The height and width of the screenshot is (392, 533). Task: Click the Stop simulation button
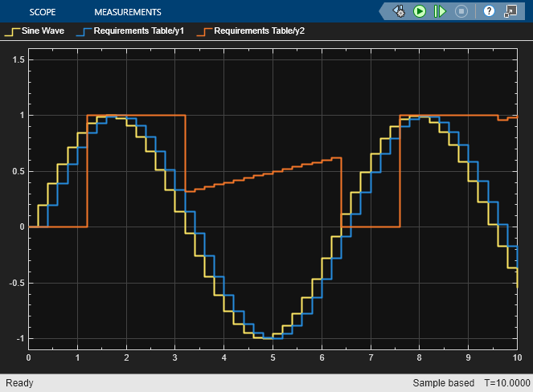(x=461, y=11)
